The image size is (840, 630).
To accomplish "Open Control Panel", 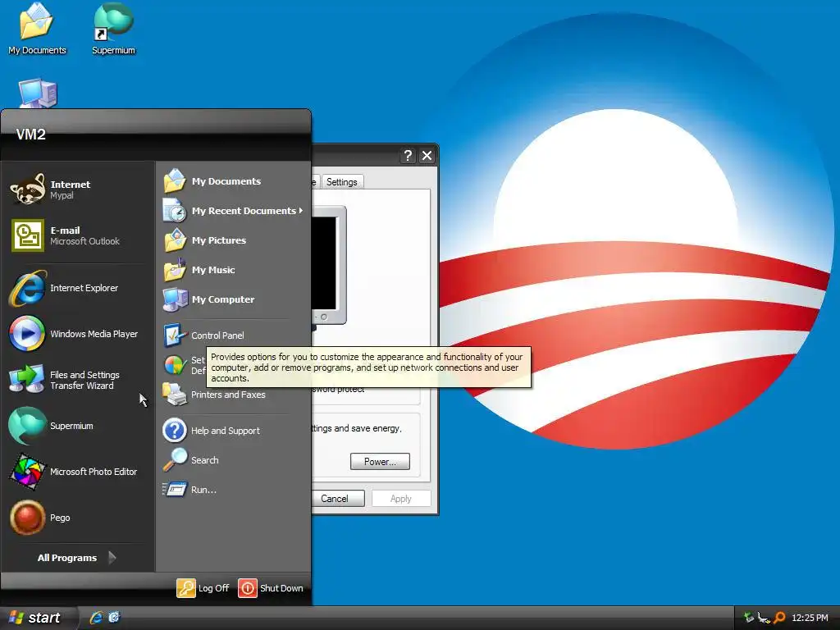I will click(234, 336).
